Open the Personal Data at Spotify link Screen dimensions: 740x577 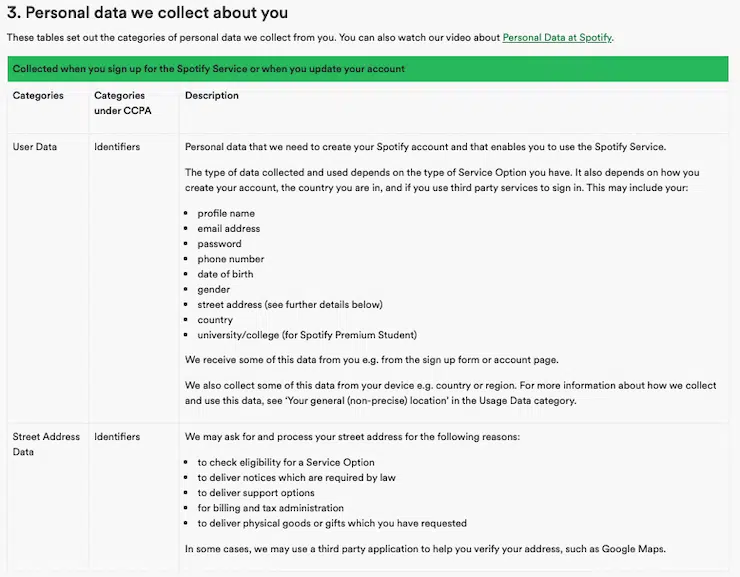pyautogui.click(x=557, y=38)
